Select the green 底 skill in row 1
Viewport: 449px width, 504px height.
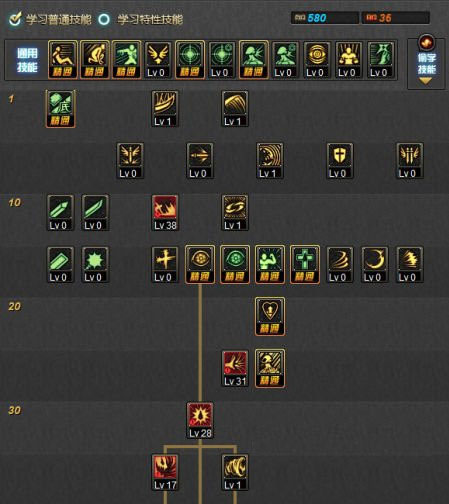[x=60, y=109]
